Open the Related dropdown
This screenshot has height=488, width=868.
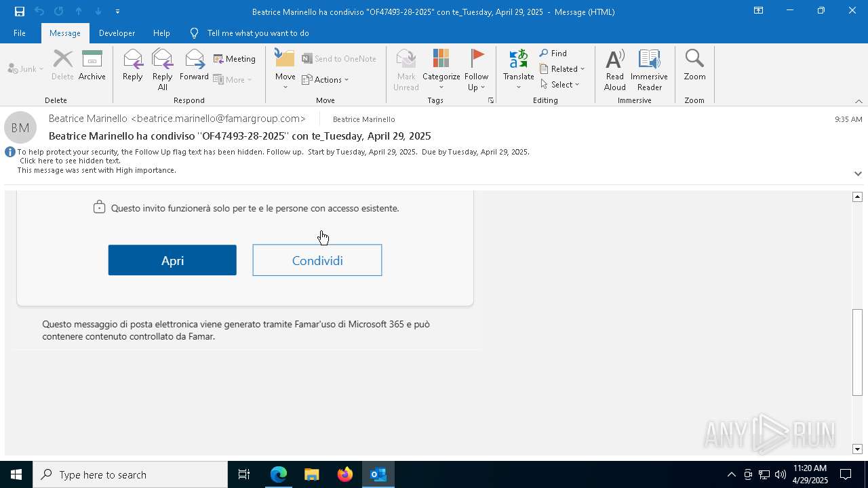click(562, 69)
